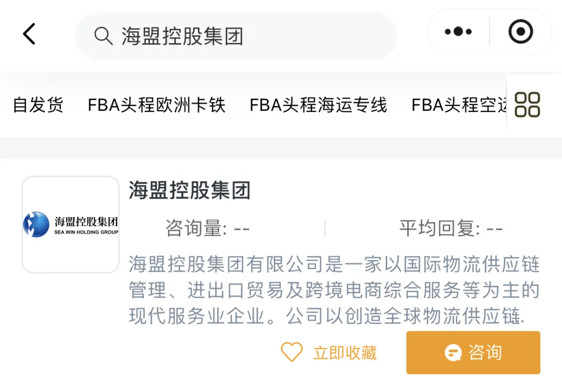This screenshot has width=562, height=392.
Task: Open the FBA头程海运专线 tab
Action: click(318, 105)
